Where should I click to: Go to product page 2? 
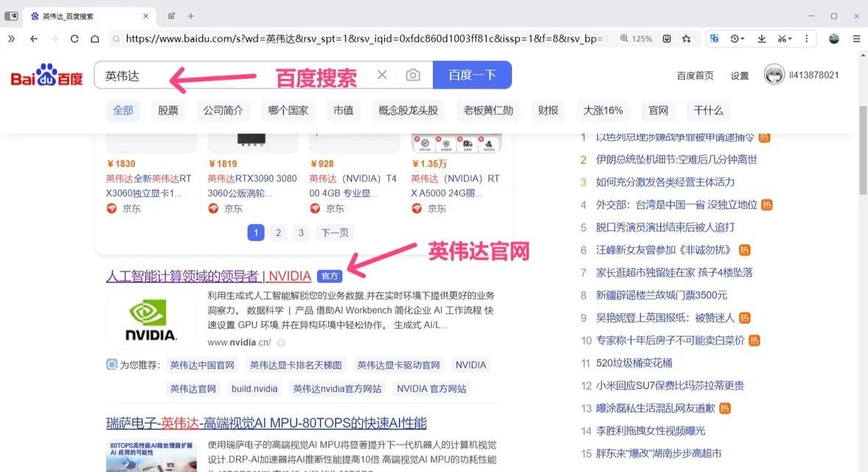point(279,232)
